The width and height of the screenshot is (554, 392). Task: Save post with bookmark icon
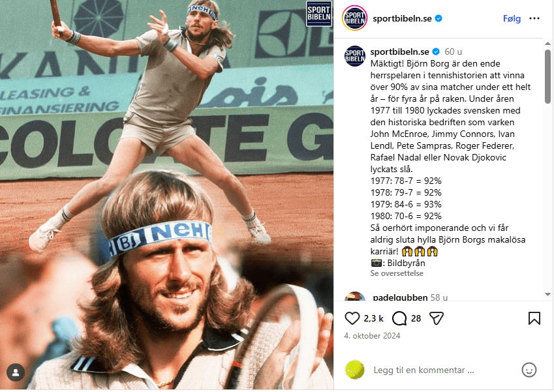(534, 318)
